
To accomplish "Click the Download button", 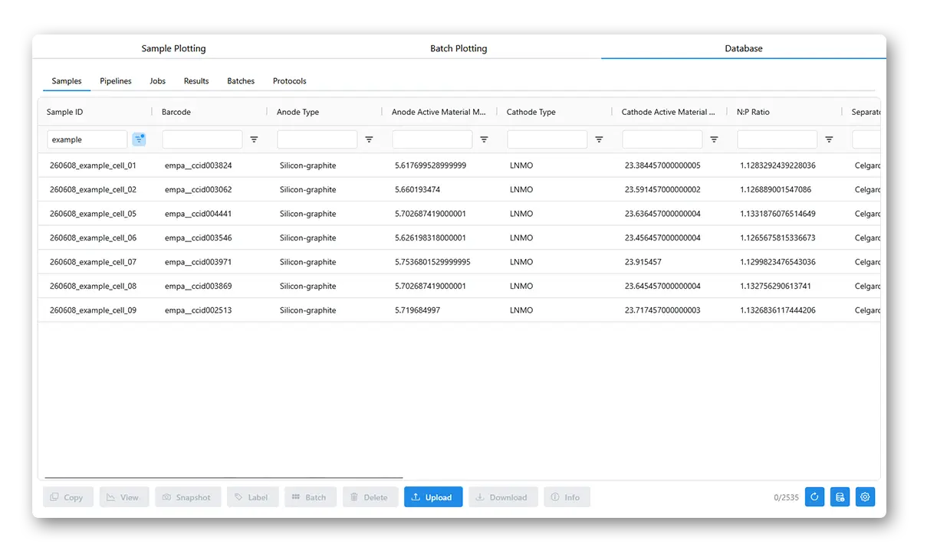I will (x=503, y=497).
